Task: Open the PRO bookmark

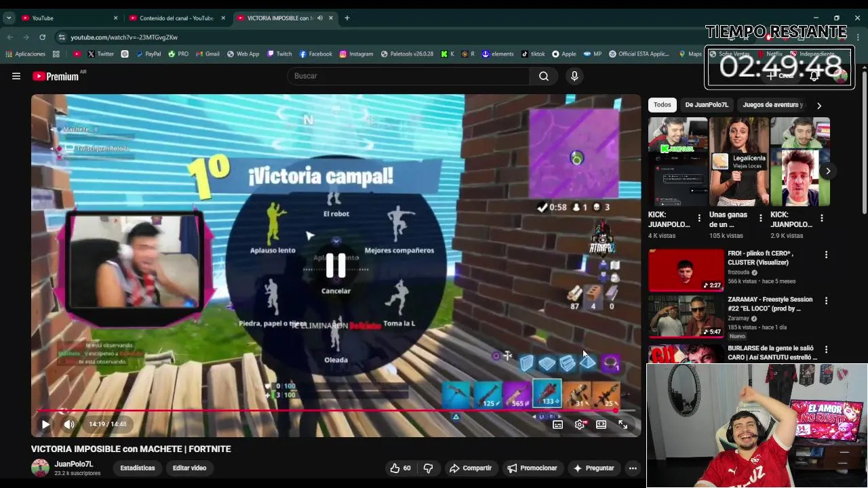Action: pyautogui.click(x=178, y=54)
